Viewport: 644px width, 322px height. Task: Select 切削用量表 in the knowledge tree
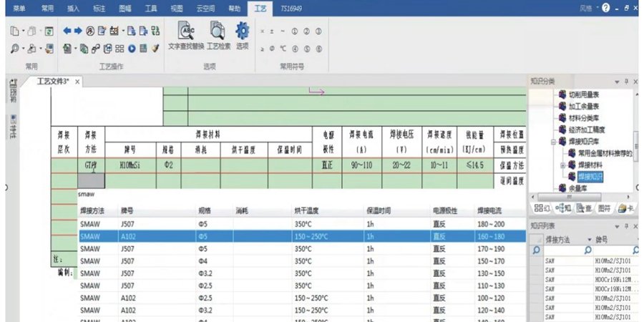point(584,94)
